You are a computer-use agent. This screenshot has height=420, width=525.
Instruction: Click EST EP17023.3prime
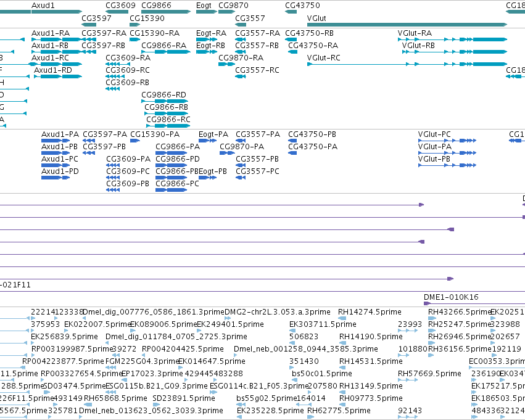(x=152, y=374)
